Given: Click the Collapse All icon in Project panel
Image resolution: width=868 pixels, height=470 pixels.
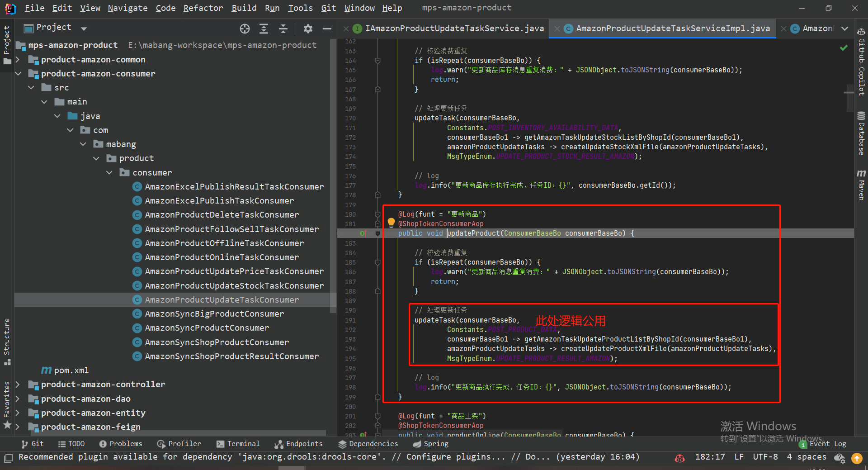Looking at the screenshot, I should click(x=283, y=29).
